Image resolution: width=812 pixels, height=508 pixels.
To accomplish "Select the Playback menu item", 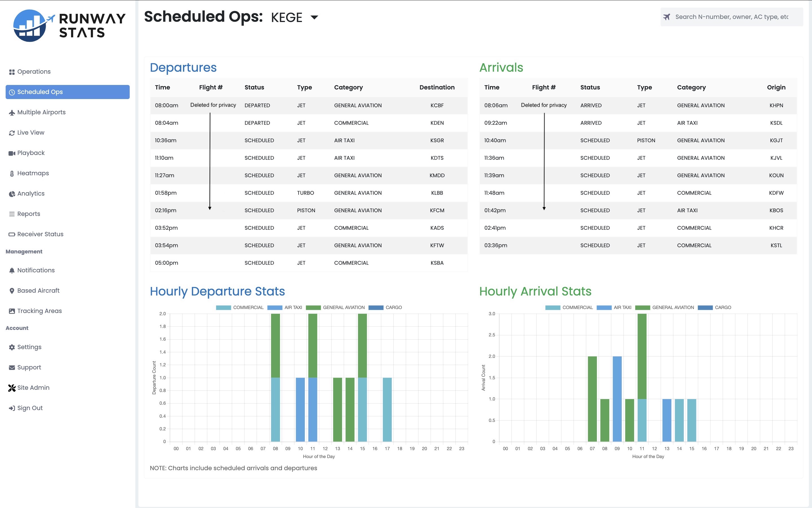I will coord(67,153).
